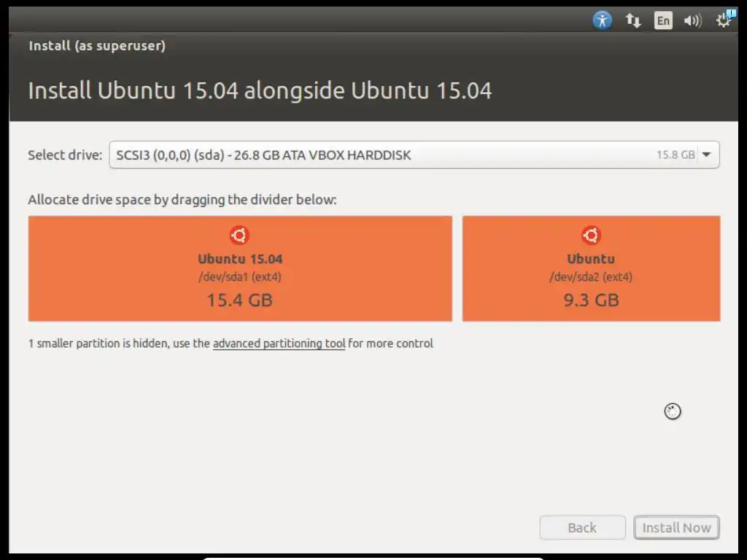Click the /dev/sda1 (ext4) label
The image size is (747, 560).
click(x=239, y=276)
